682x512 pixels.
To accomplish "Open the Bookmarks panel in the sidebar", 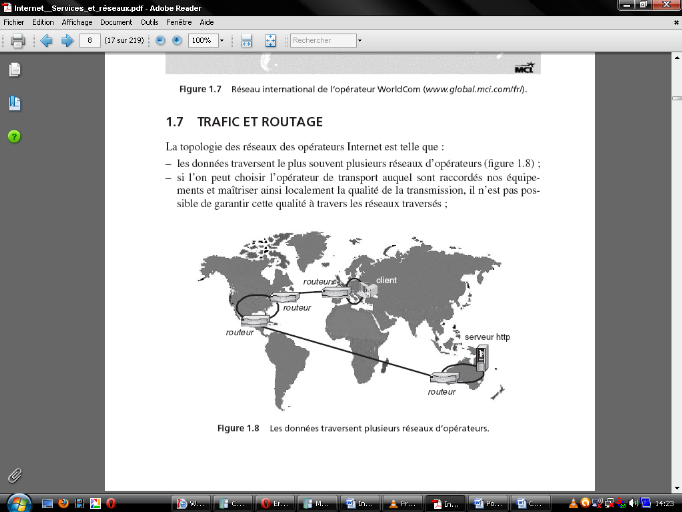I will (14, 103).
